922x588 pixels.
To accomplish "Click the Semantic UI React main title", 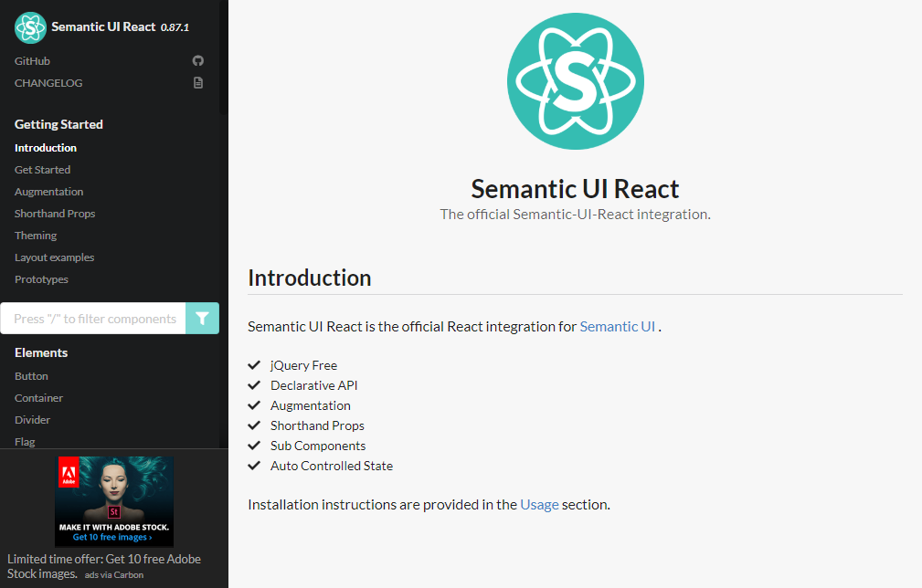I will pyautogui.click(x=575, y=189).
